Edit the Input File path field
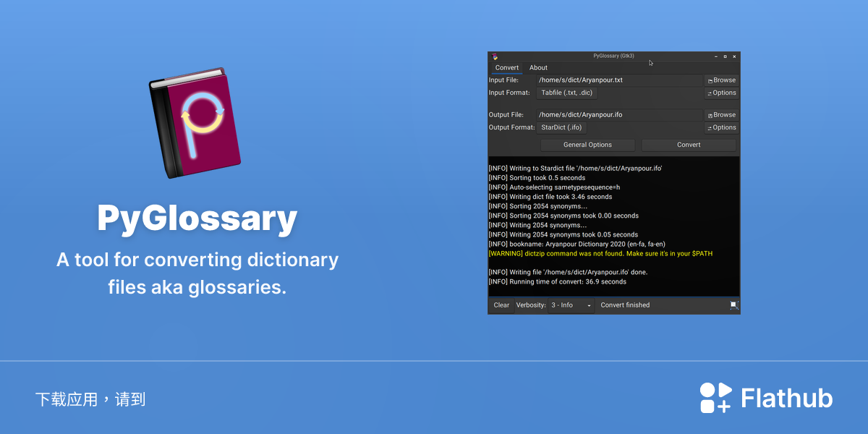This screenshot has width=868, height=434. tap(619, 80)
